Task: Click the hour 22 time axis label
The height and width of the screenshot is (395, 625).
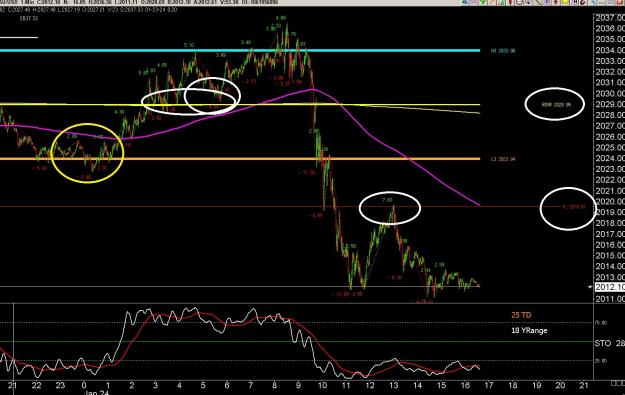Action: coord(36,385)
